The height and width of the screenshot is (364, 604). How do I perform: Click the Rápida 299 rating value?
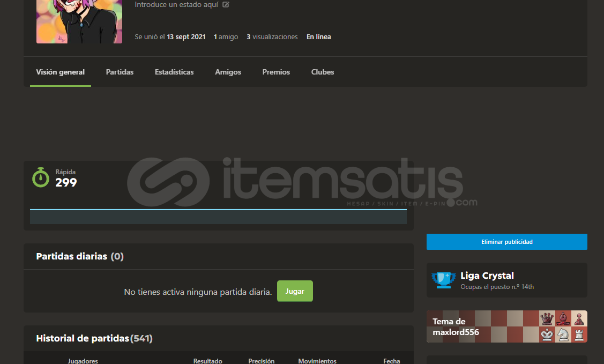(66, 183)
